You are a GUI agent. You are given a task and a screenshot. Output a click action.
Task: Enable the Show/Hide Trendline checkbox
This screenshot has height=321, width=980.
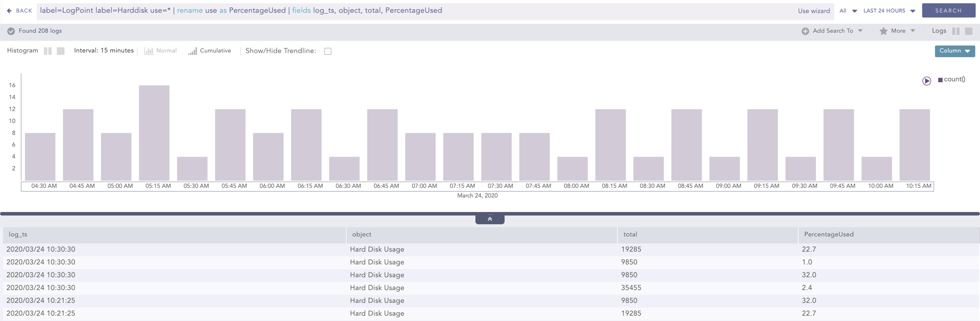coord(328,51)
